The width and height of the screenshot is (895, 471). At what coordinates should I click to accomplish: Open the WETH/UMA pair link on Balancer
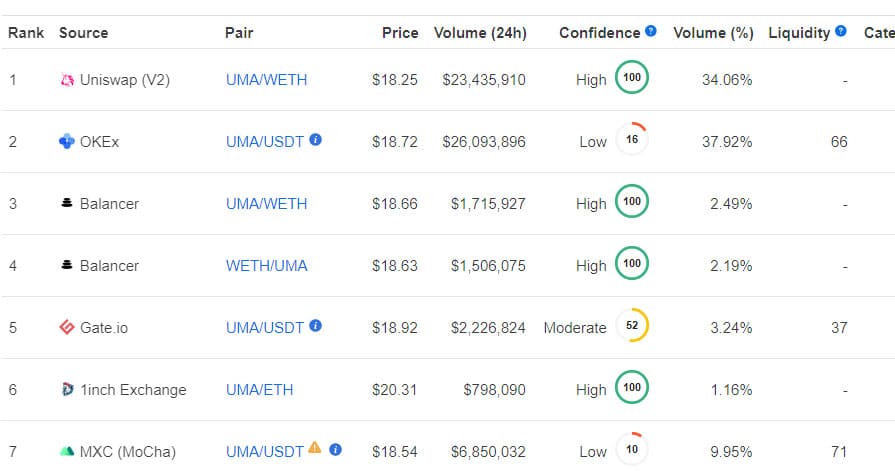click(266, 265)
